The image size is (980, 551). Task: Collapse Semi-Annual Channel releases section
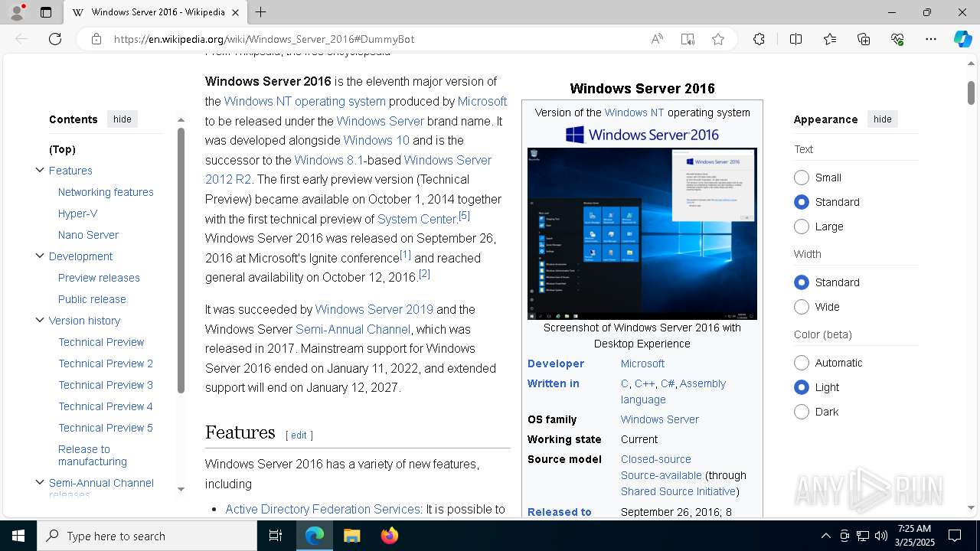point(40,482)
